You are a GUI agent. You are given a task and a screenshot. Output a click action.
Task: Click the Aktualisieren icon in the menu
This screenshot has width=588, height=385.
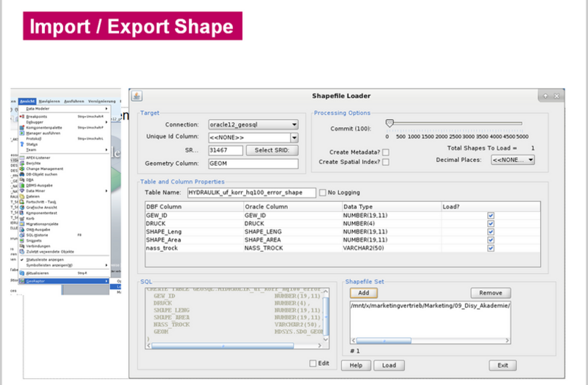point(22,273)
